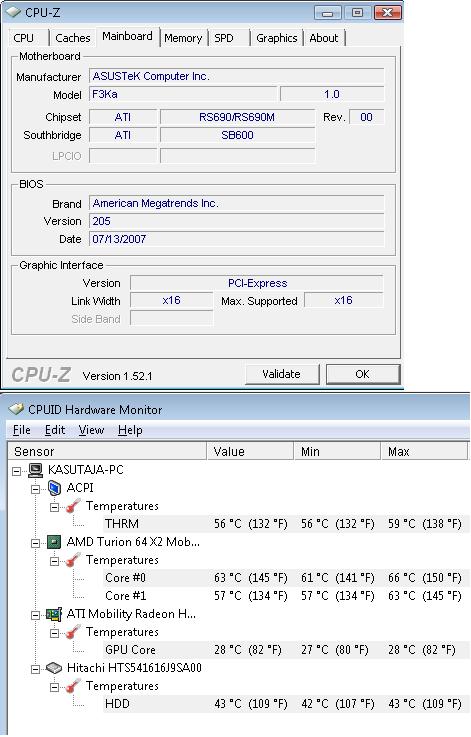Viewport: 471px width, 737px height.
Task: Click the Hitachi hard drive icon
Action: 54,668
